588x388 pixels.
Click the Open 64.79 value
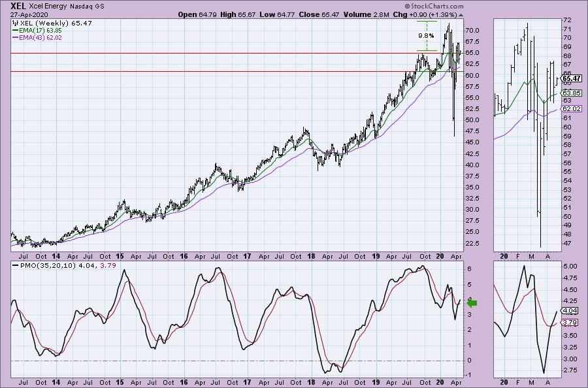(x=197, y=14)
